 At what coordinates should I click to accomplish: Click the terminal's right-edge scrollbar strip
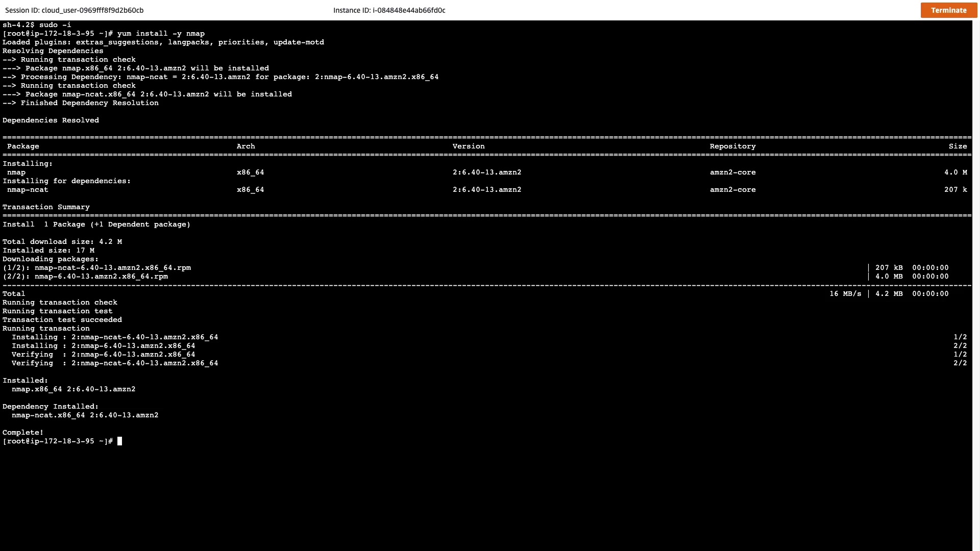[975, 286]
